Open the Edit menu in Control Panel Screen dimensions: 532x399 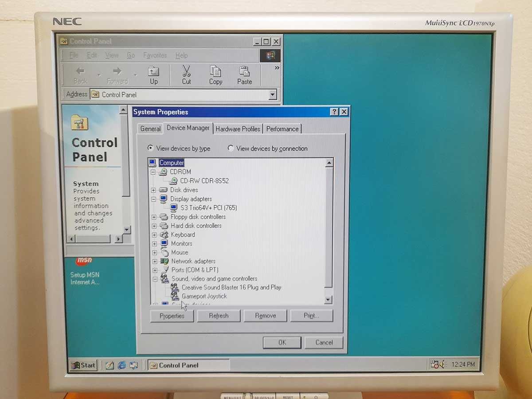click(92, 55)
